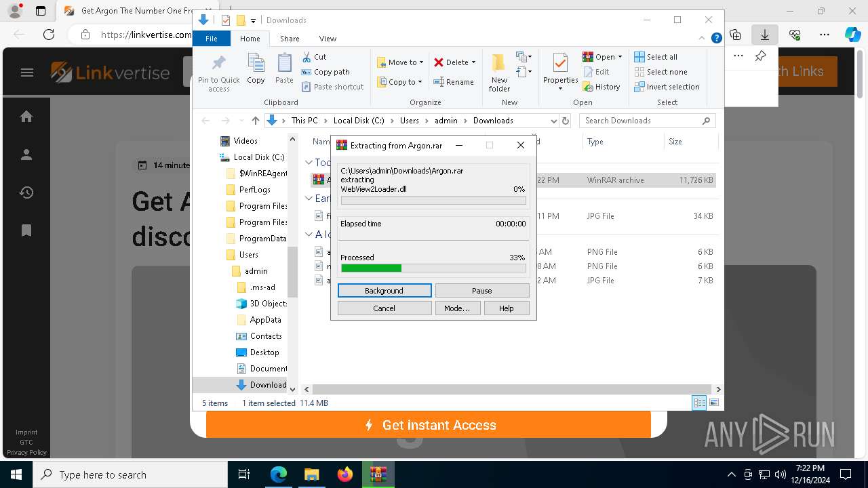Click Paste shortcut in ribbon
Screen dimensions: 868x488
332,87
